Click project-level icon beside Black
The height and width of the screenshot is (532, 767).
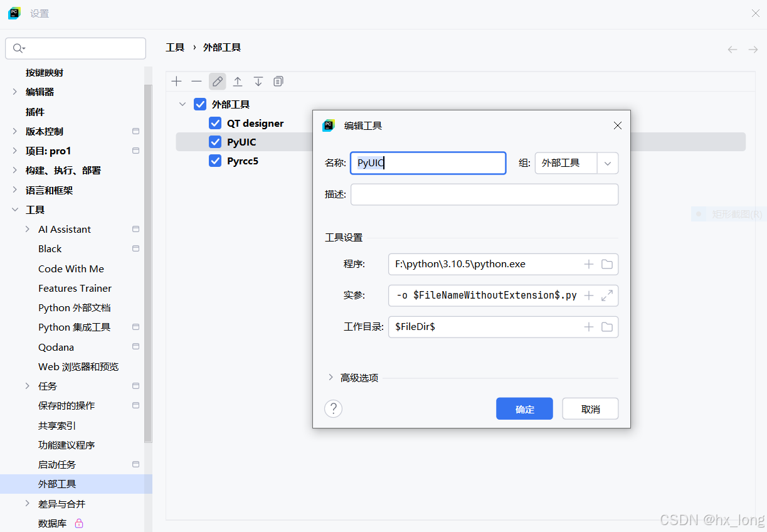[135, 248]
